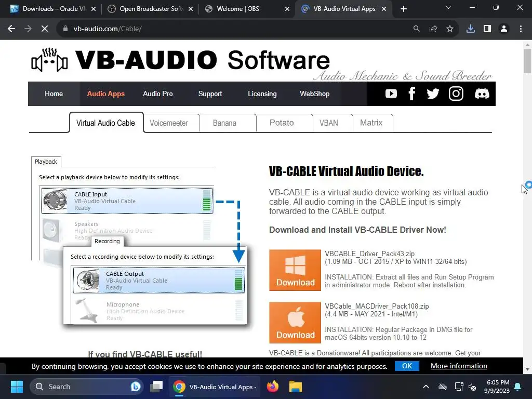Open Audio Apps navigation item
This screenshot has width=532, height=399.
click(106, 94)
